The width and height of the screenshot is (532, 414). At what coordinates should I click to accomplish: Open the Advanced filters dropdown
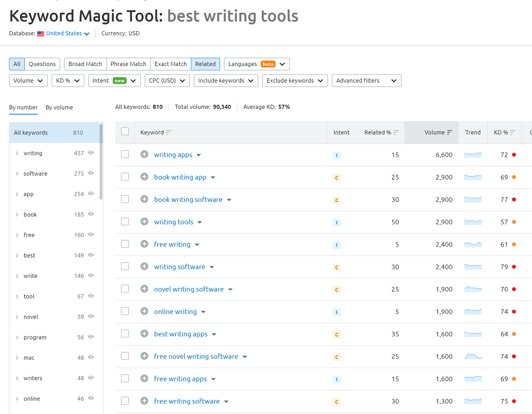pos(366,81)
